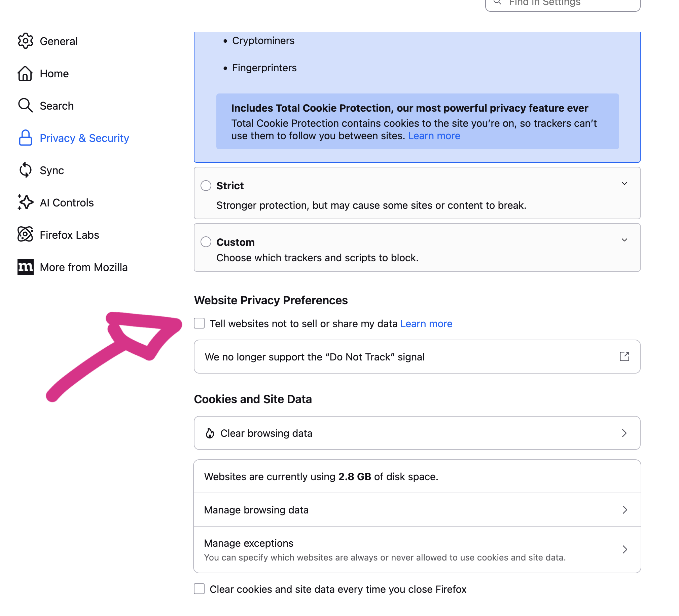Open Manage browsing data
The width and height of the screenshot is (679, 616).
[417, 510]
